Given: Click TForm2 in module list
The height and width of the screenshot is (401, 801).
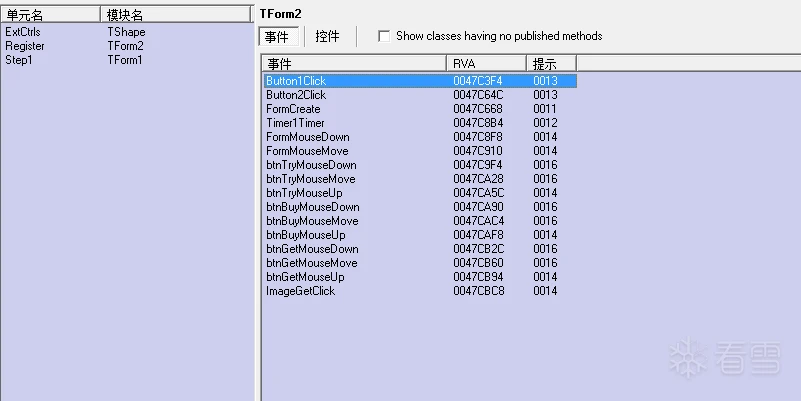Looking at the screenshot, I should pyautogui.click(x=125, y=46).
